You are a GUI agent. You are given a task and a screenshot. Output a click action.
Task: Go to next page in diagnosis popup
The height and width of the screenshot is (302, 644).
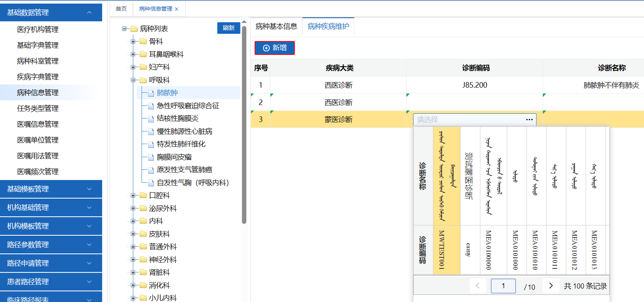(x=551, y=285)
